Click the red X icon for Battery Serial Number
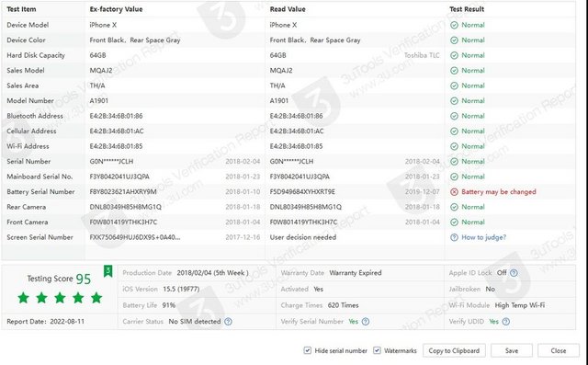Screen dimensions: 588x365 (454, 192)
